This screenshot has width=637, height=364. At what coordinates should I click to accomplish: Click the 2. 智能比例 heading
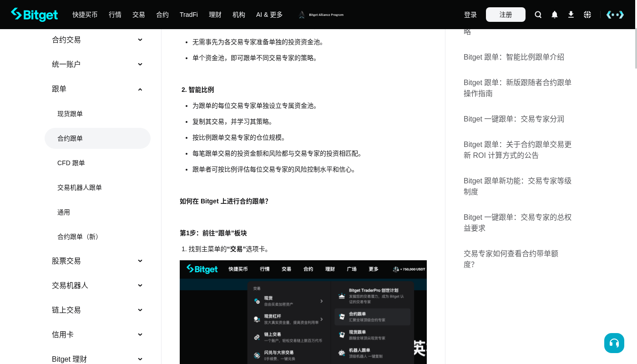pos(197,90)
